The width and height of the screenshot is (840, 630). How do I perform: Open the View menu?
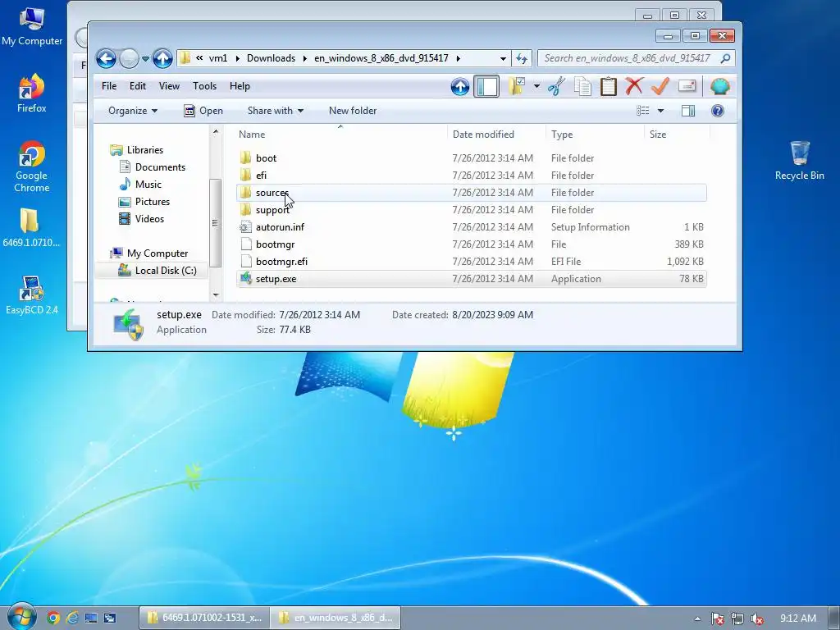point(169,86)
